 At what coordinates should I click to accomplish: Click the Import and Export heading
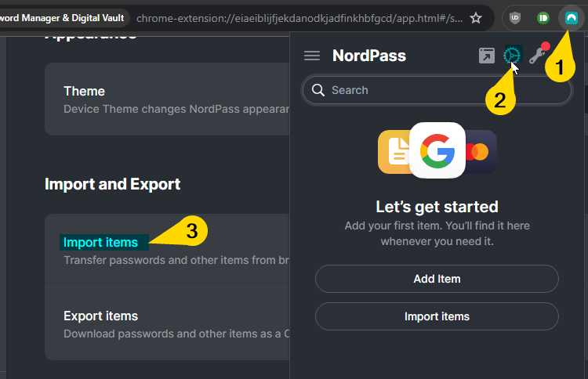(112, 184)
